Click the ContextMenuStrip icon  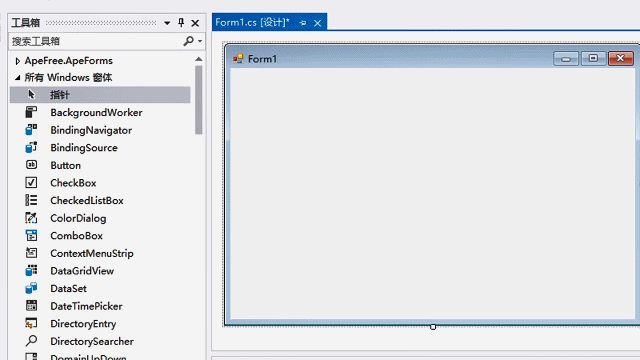31,253
